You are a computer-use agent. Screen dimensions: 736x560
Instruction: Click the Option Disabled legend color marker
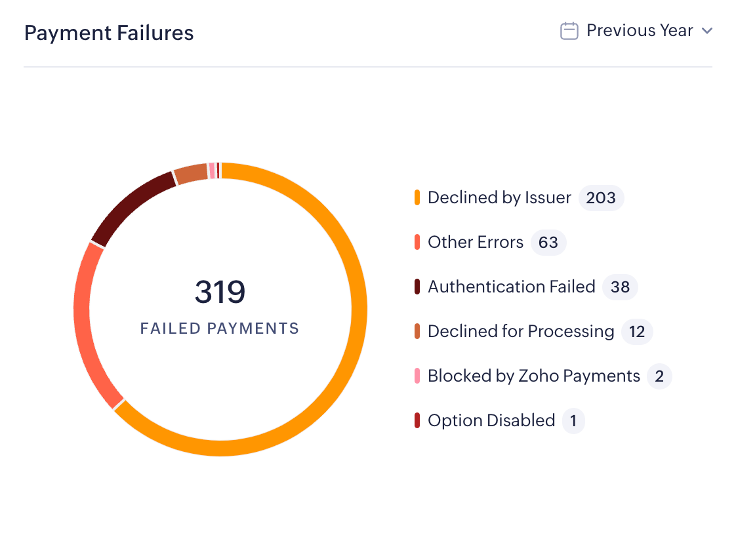click(417, 420)
